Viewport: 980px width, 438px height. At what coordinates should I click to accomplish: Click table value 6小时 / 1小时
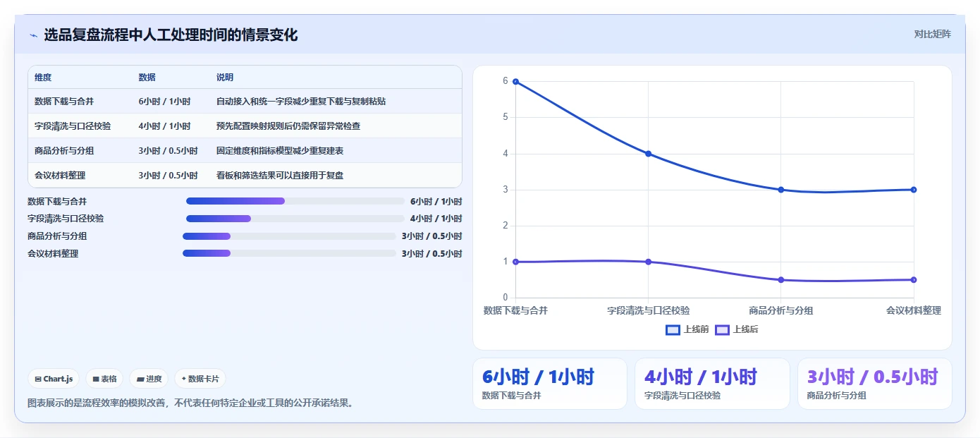[x=164, y=102]
